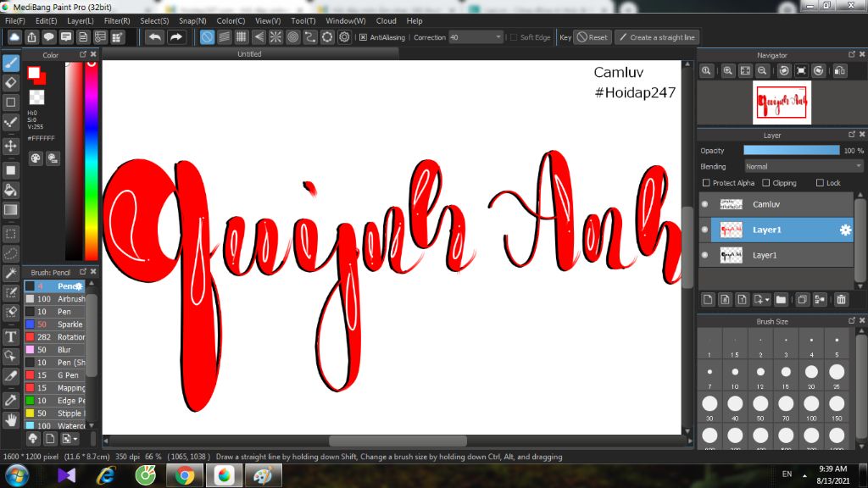Select the Move tool
This screenshot has height=488, width=868.
(x=10, y=146)
